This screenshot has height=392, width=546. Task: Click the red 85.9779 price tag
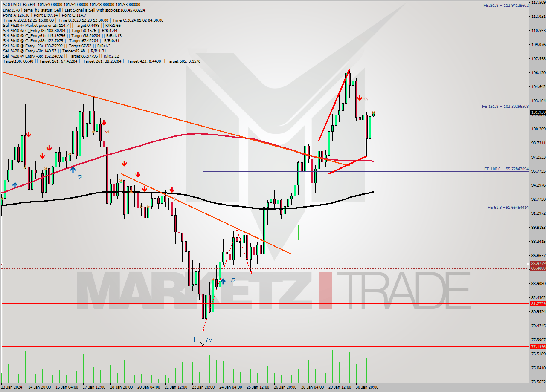tap(538, 264)
